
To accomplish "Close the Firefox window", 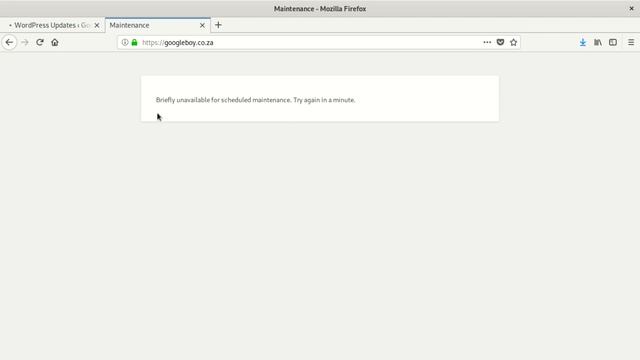I will point(631,9).
